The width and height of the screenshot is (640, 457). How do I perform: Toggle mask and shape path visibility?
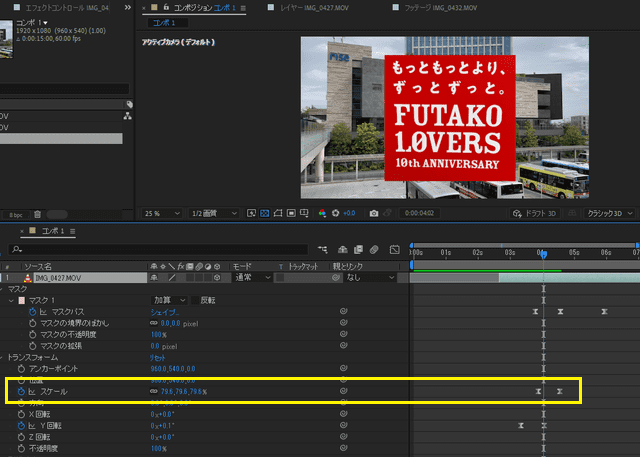coord(278,213)
